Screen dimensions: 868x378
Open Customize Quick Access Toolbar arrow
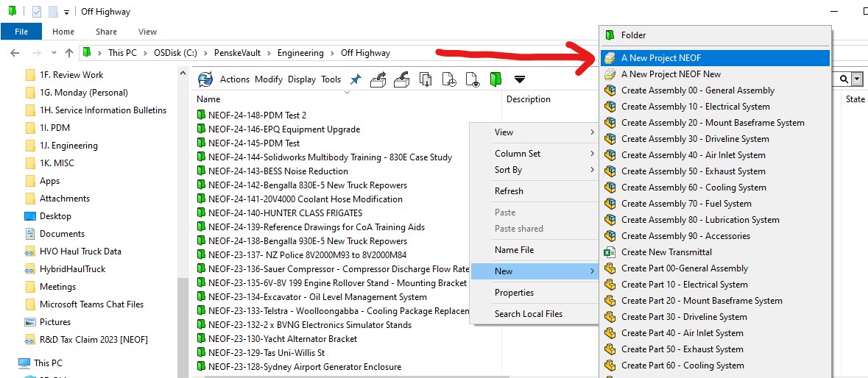coord(66,12)
